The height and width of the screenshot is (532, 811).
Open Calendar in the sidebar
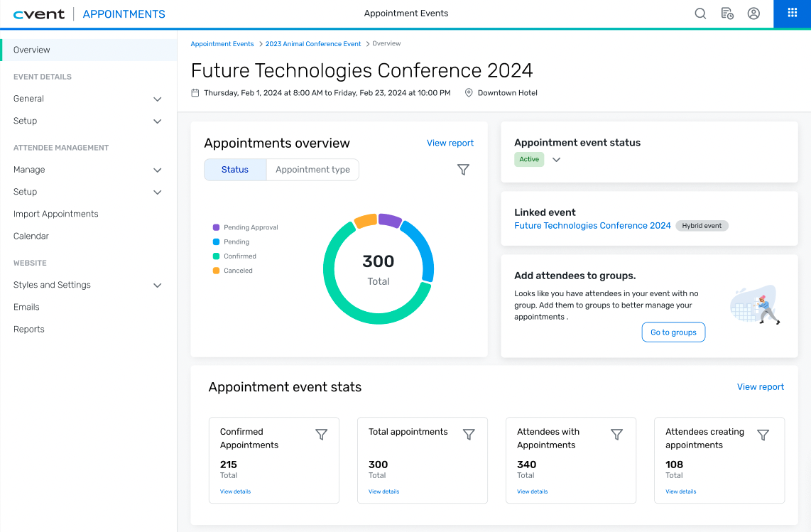[31, 236]
